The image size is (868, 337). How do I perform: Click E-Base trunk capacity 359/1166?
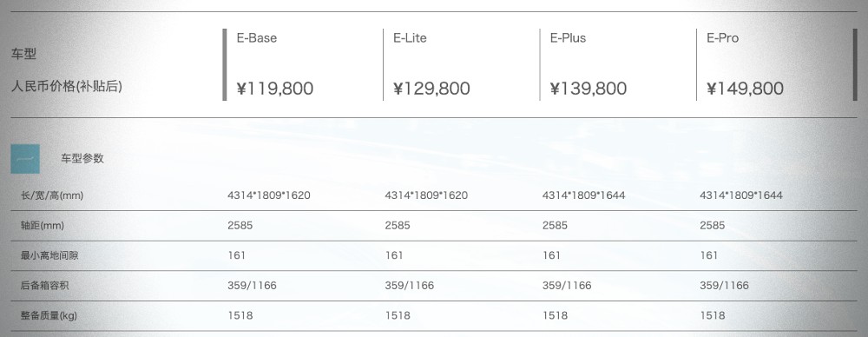point(252,286)
